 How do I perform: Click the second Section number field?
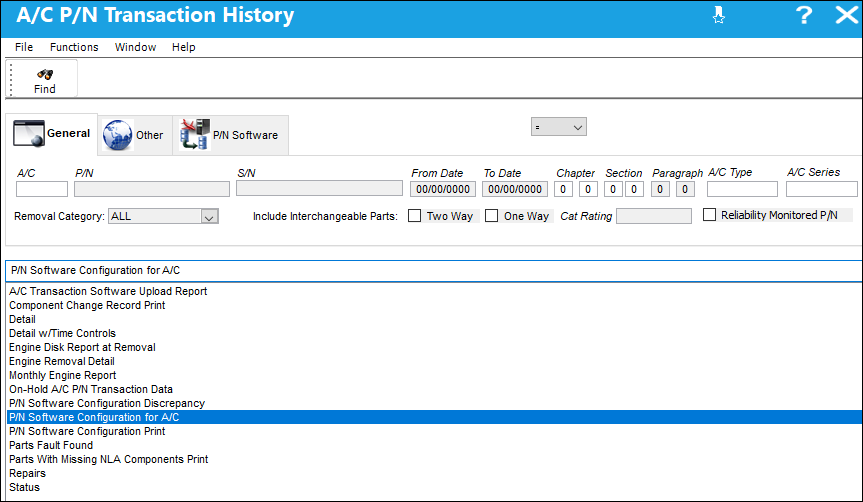tap(634, 189)
